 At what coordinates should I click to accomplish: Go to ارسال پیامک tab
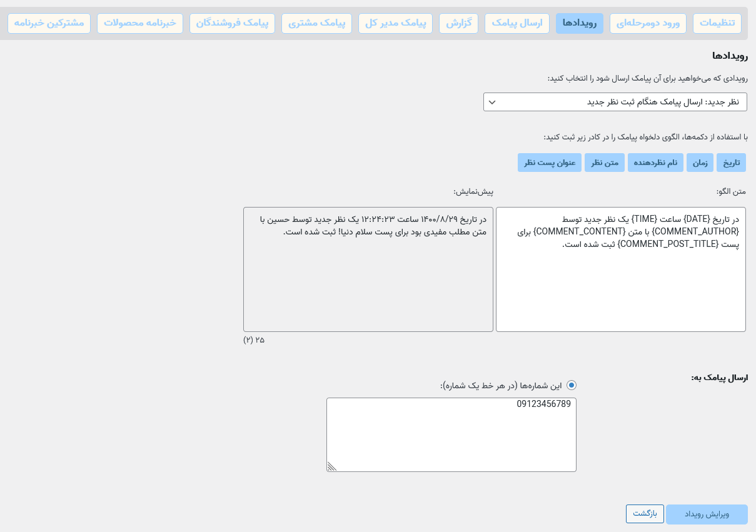point(517,24)
